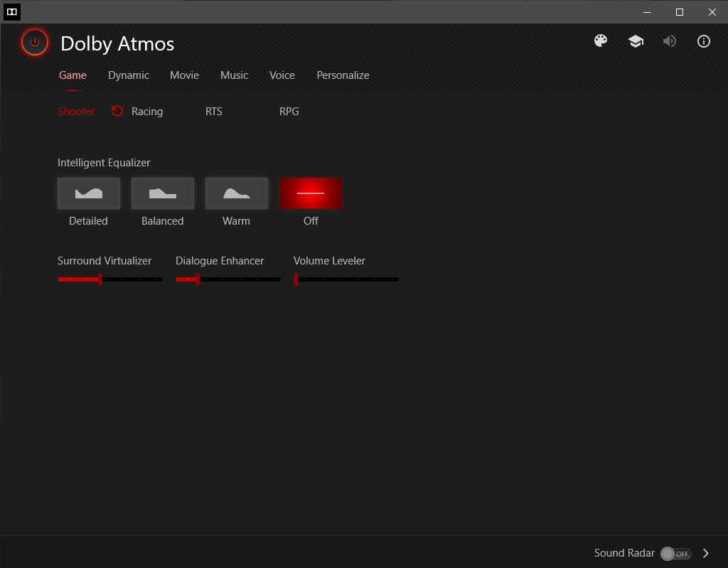This screenshot has height=568, width=728.
Task: Click the speaker volume icon
Action: tap(670, 41)
